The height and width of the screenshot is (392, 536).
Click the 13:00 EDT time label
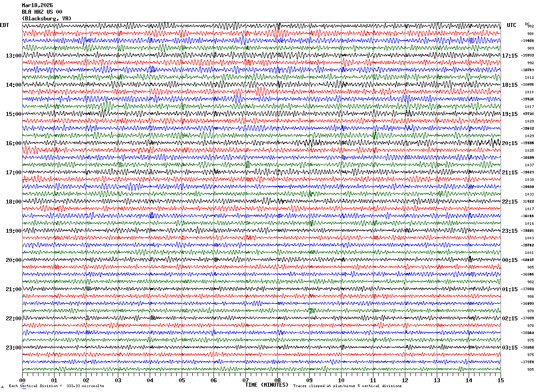click(13, 56)
